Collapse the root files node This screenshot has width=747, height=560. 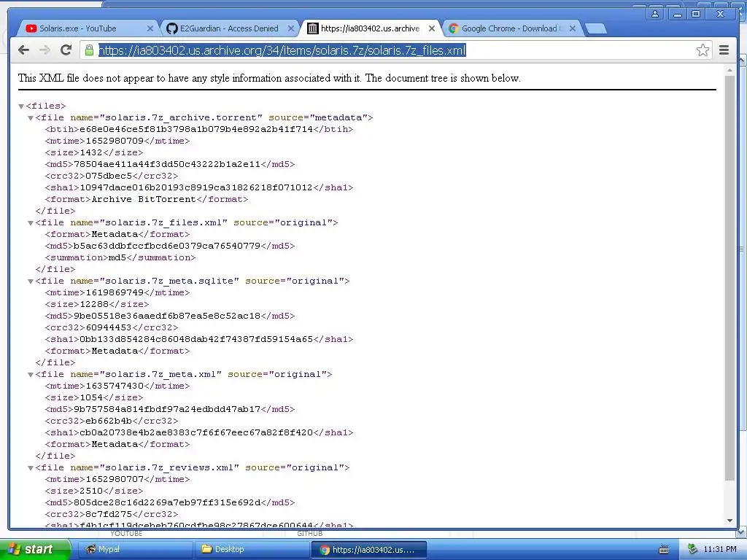pos(21,106)
